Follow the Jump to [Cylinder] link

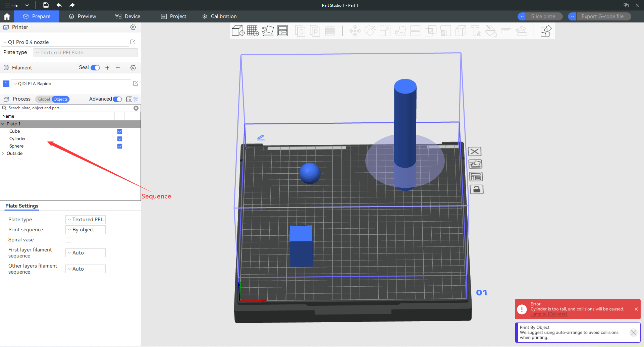pyautogui.click(x=548, y=314)
